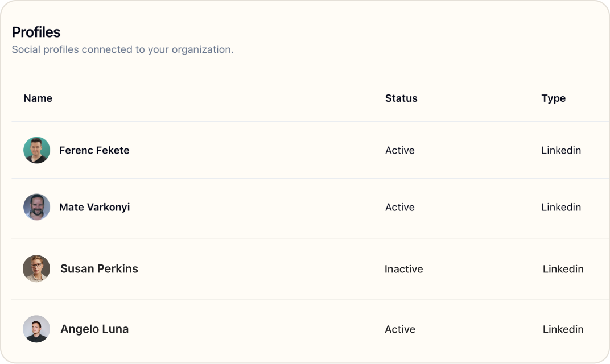This screenshot has width=610, height=364.
Task: Select the name Susan Perkins
Action: (x=99, y=268)
